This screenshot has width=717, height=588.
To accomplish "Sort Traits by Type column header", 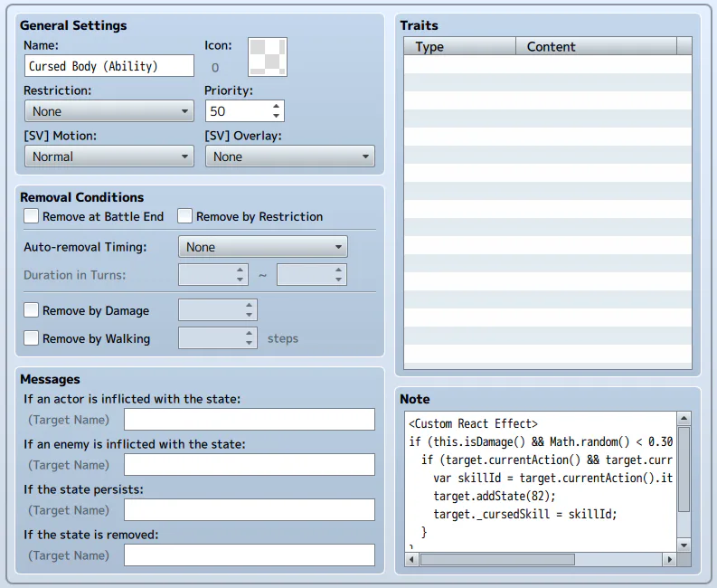I will click(459, 47).
